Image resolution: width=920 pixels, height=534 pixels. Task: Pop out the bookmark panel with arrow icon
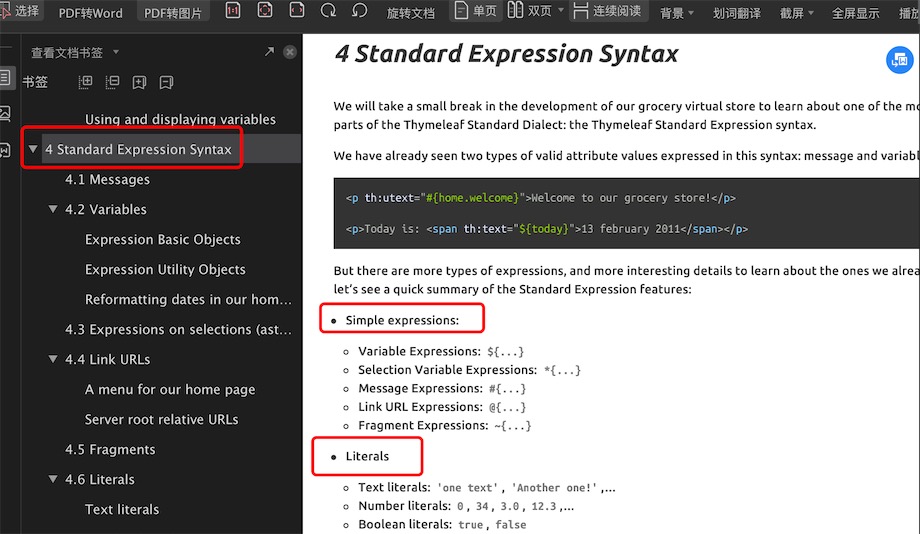(x=269, y=52)
